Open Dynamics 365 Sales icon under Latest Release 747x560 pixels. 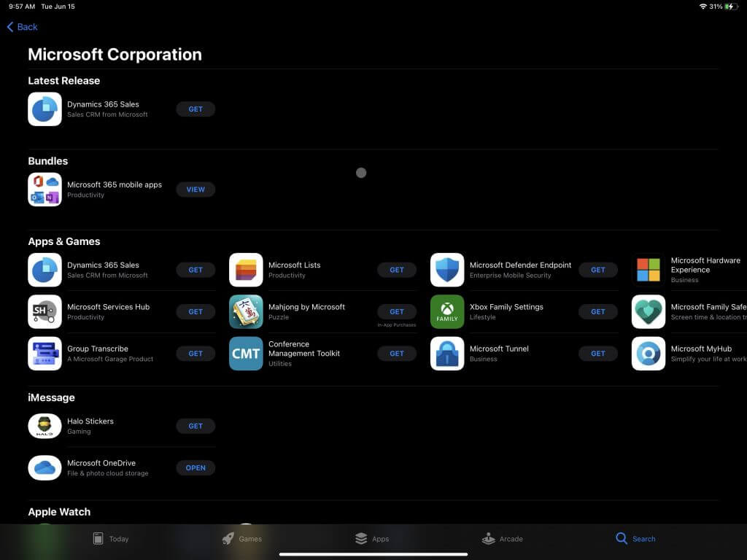point(44,109)
